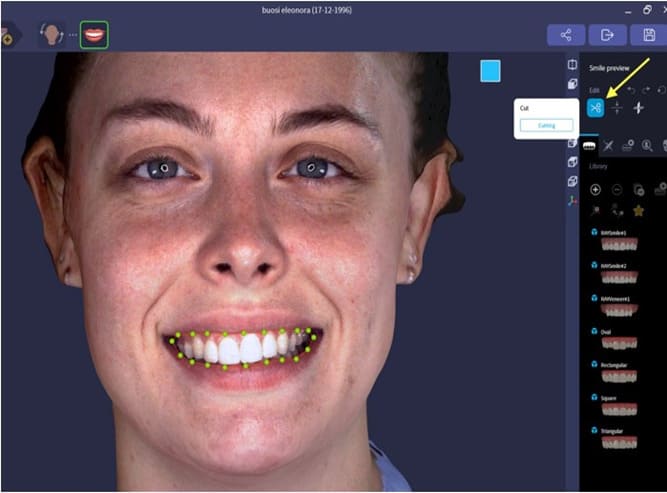Open the magnifier tab in smile panel

click(x=648, y=146)
